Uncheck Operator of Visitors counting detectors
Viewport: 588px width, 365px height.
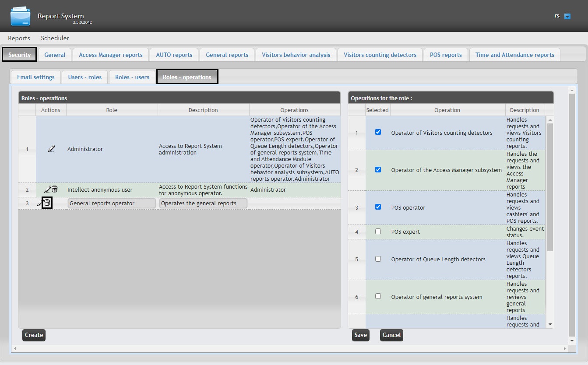tap(378, 132)
